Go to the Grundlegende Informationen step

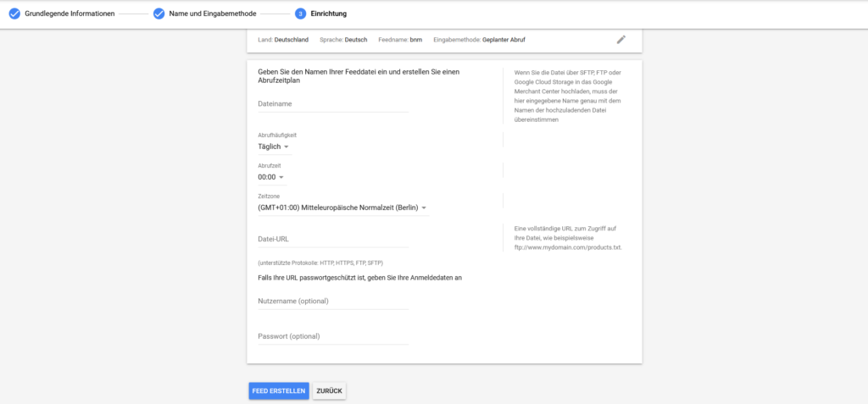[70, 14]
